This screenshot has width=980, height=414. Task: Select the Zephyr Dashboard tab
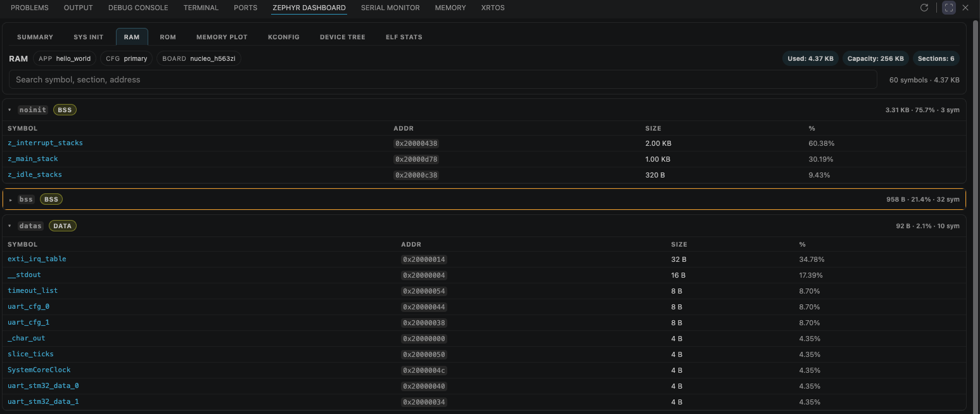309,8
